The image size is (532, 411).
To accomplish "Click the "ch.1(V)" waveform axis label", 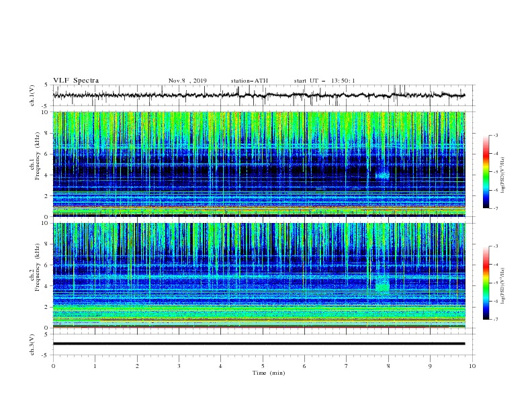I will point(32,95).
